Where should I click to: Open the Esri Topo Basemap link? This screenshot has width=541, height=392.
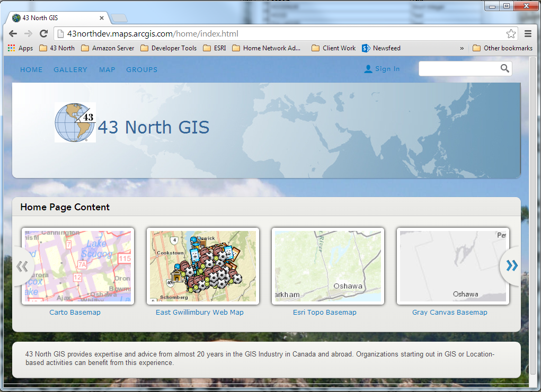(x=324, y=312)
